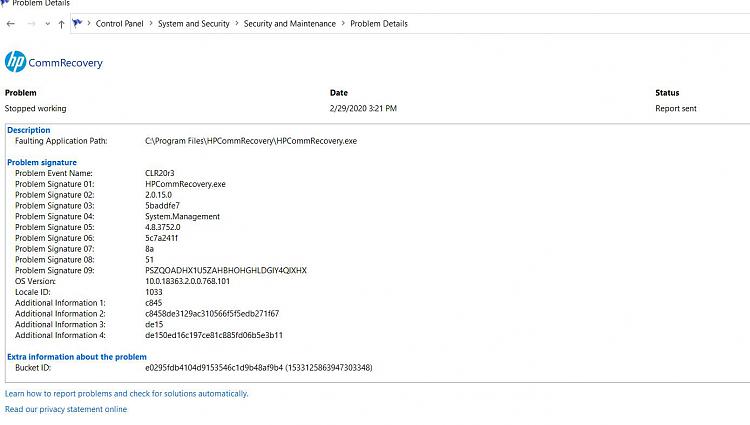Click the faulting application path value
This screenshot has height=425, width=750.
point(250,141)
